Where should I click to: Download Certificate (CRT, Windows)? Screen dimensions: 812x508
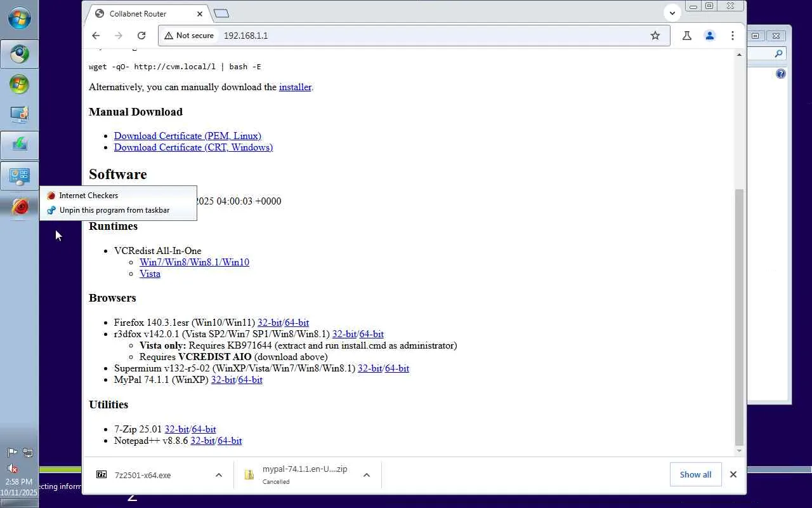click(193, 147)
